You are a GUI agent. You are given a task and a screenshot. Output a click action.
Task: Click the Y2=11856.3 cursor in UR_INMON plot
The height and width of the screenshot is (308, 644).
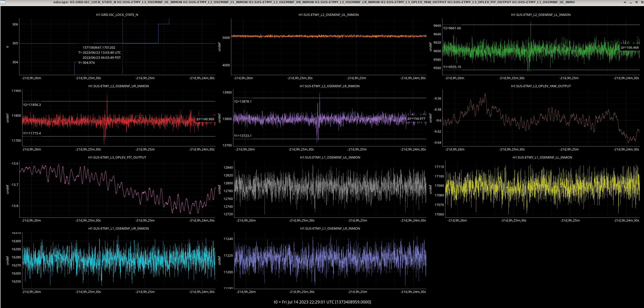click(x=32, y=105)
